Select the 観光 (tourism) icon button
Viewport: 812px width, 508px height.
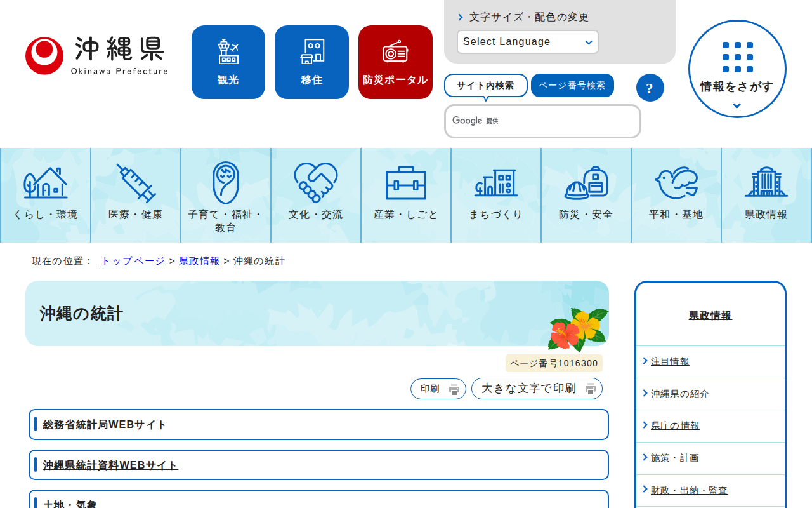tap(228, 62)
